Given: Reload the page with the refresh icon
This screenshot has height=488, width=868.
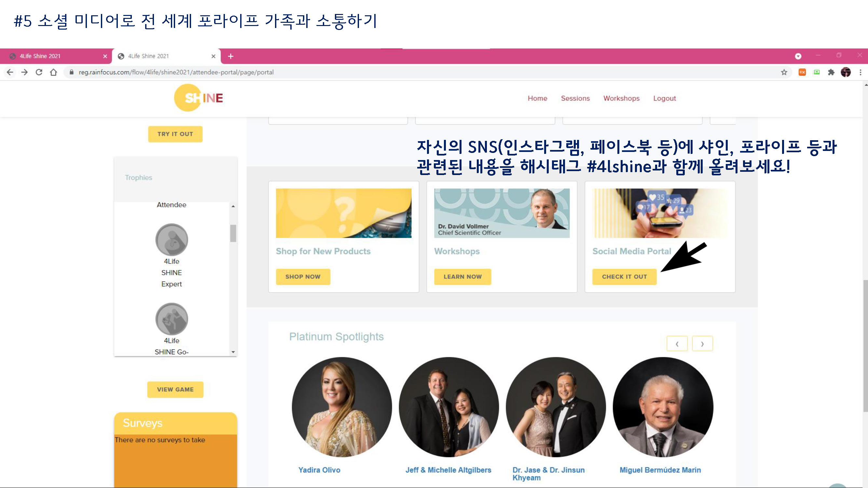Looking at the screenshot, I should 39,72.
